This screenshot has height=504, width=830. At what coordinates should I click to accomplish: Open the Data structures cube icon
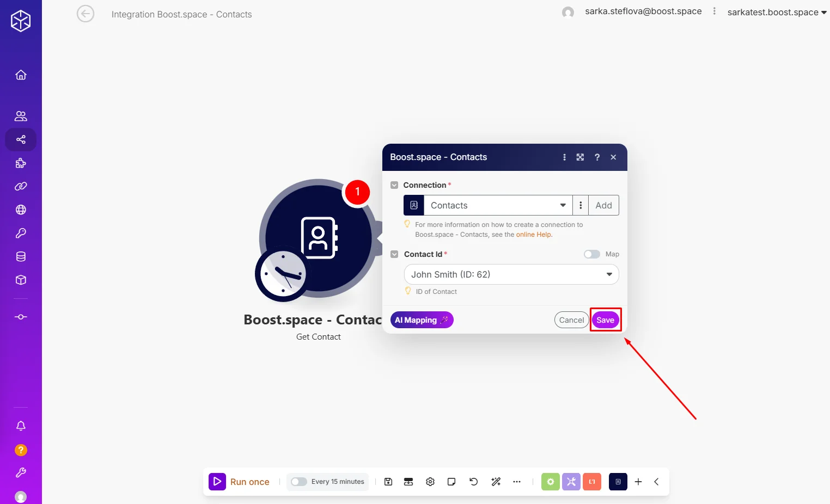[x=21, y=280]
